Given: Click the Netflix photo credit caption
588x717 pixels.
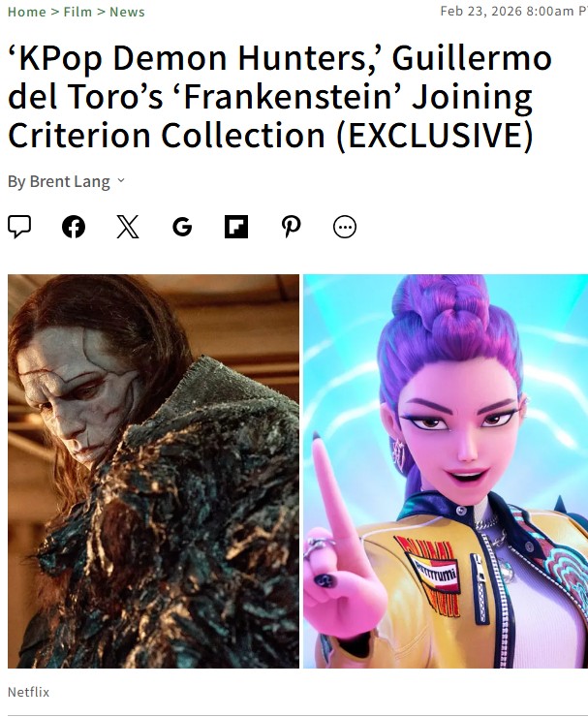Looking at the screenshot, I should [x=28, y=692].
